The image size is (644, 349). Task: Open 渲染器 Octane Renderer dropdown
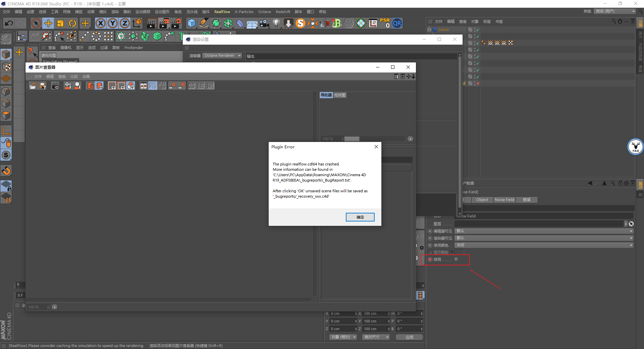click(x=222, y=56)
